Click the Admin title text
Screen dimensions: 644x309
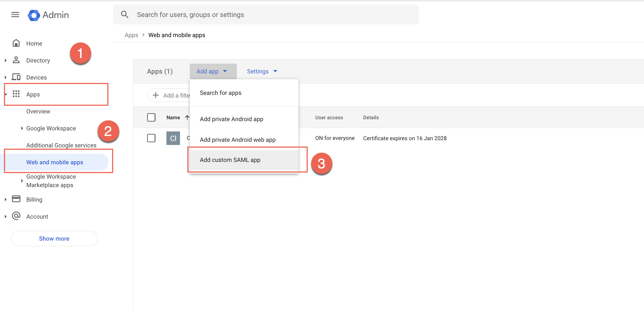tap(56, 15)
